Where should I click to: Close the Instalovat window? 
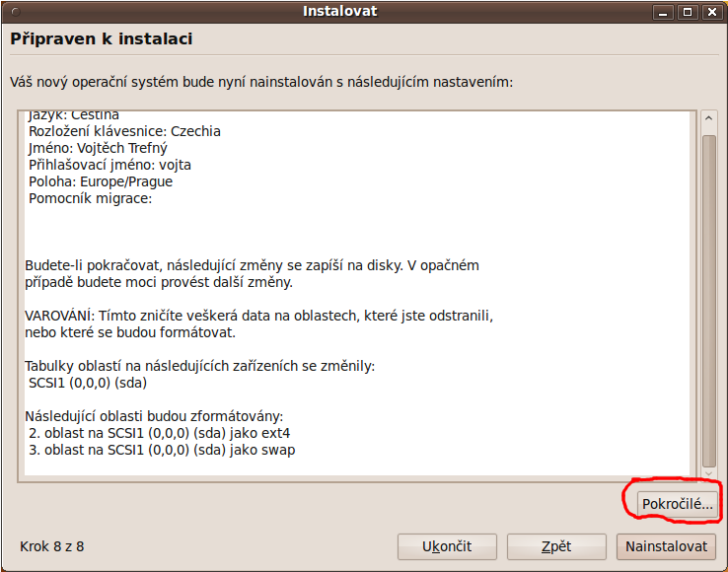click(712, 12)
